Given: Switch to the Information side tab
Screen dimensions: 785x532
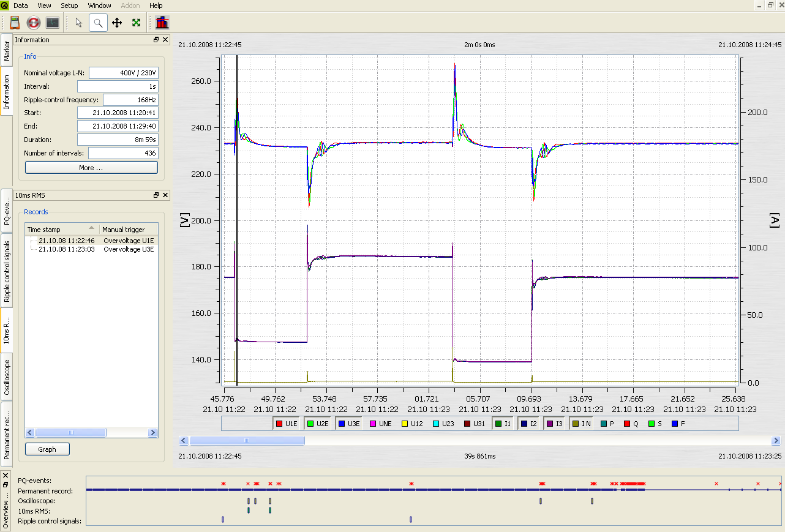Looking at the screenshot, I should (x=6, y=92).
